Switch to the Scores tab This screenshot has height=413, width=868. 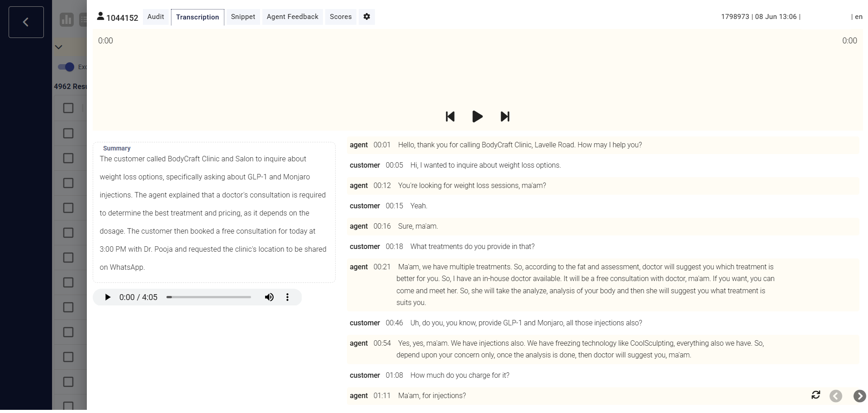341,17
